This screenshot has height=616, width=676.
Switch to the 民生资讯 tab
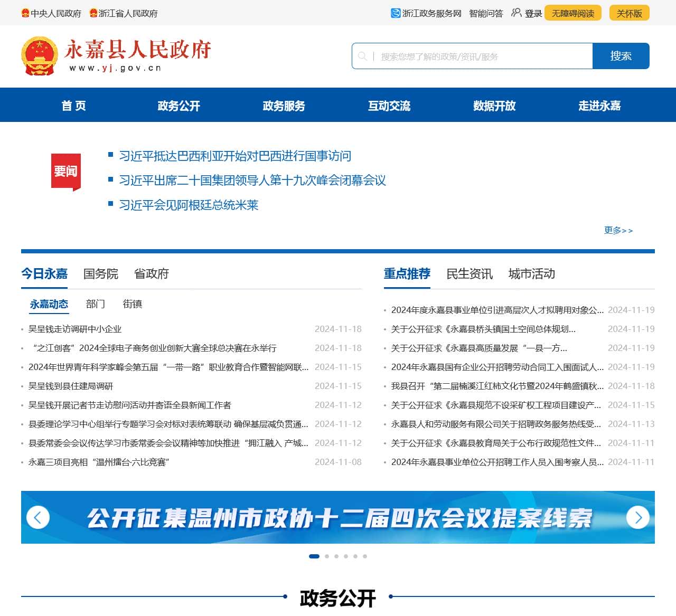point(470,274)
